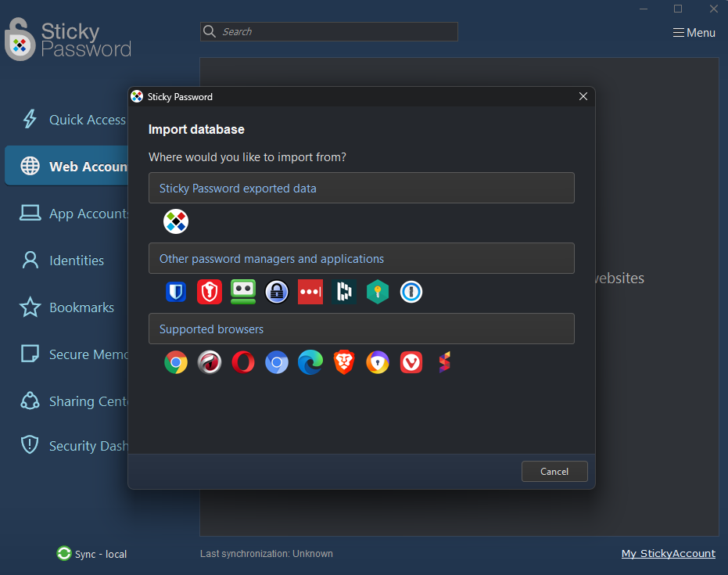Open the hamburger Menu dropdown

[694, 33]
